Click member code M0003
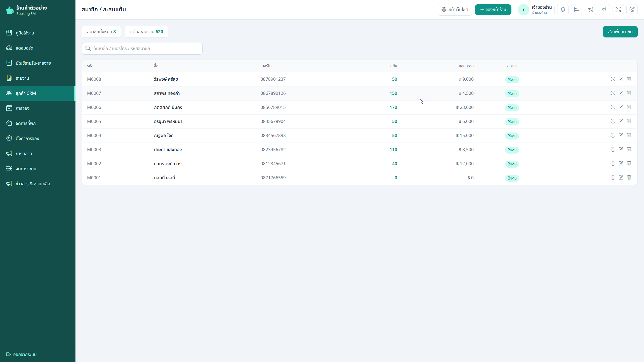This screenshot has height=362, width=644. point(94,150)
